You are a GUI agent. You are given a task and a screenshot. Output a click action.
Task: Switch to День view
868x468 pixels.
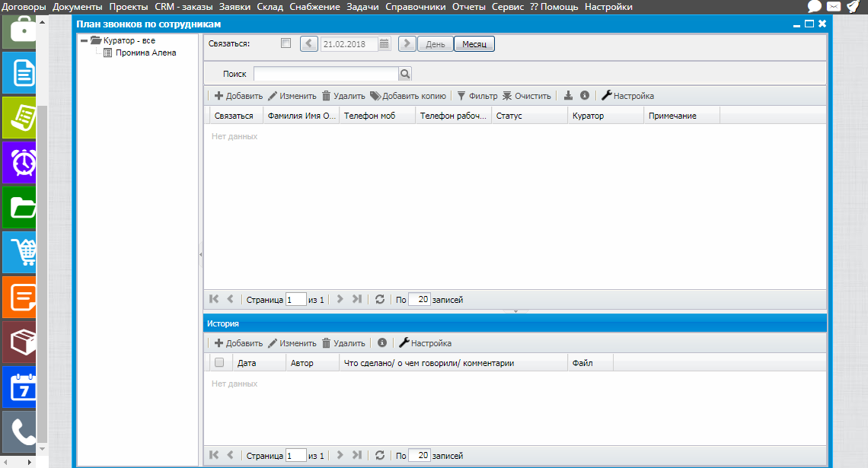435,43
